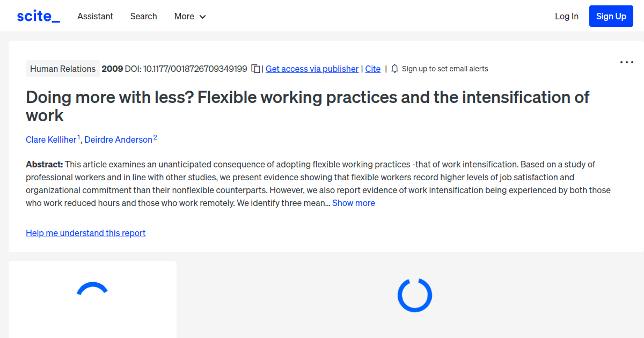The width and height of the screenshot is (644, 338).
Task: Expand the "More" navigation dropdown
Action: (189, 16)
